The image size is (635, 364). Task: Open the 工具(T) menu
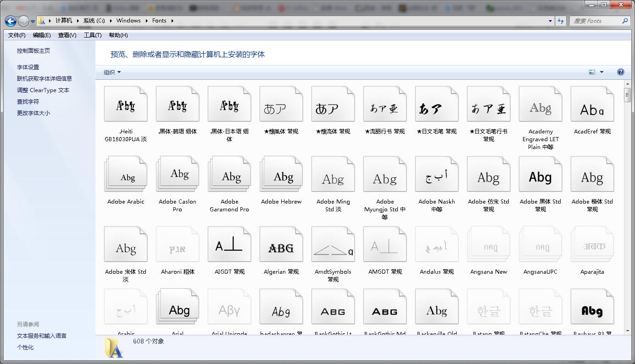pos(92,35)
